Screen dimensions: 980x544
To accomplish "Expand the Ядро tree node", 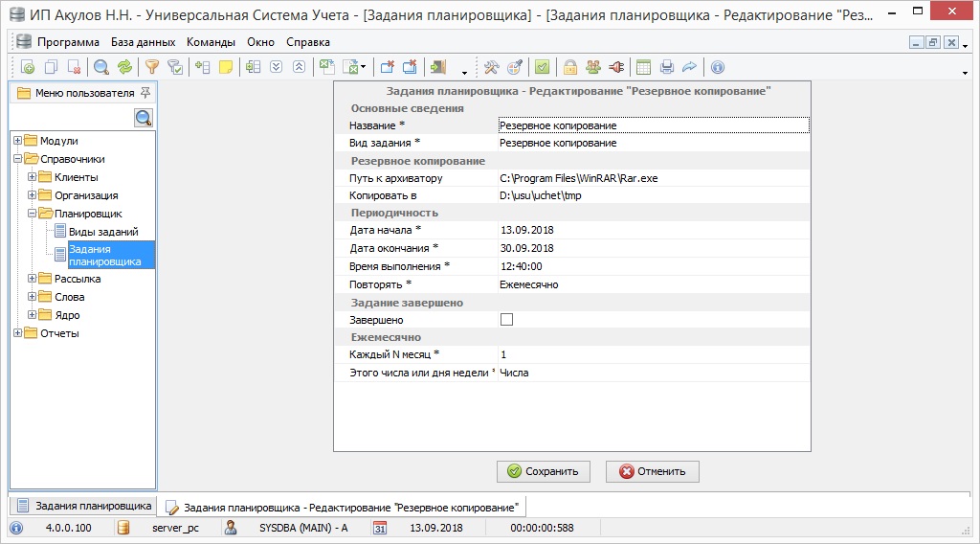I will coord(32,314).
